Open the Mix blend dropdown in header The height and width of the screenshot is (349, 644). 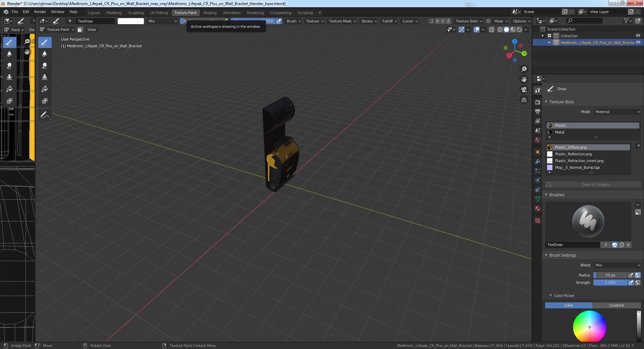point(162,21)
